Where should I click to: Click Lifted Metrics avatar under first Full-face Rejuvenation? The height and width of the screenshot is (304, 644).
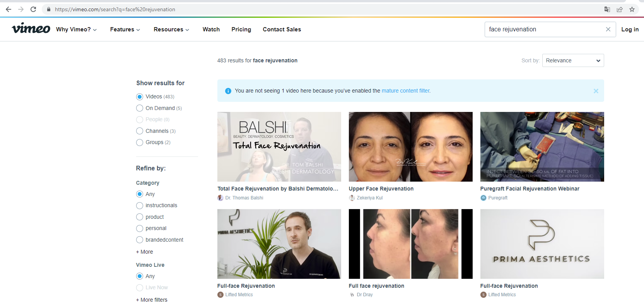pyautogui.click(x=220, y=295)
